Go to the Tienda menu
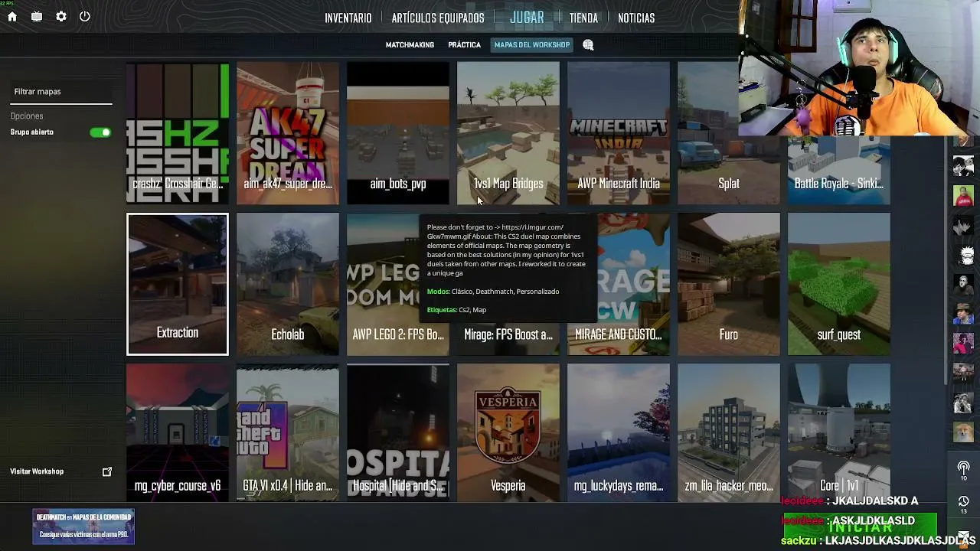The height and width of the screenshot is (551, 980). click(583, 18)
